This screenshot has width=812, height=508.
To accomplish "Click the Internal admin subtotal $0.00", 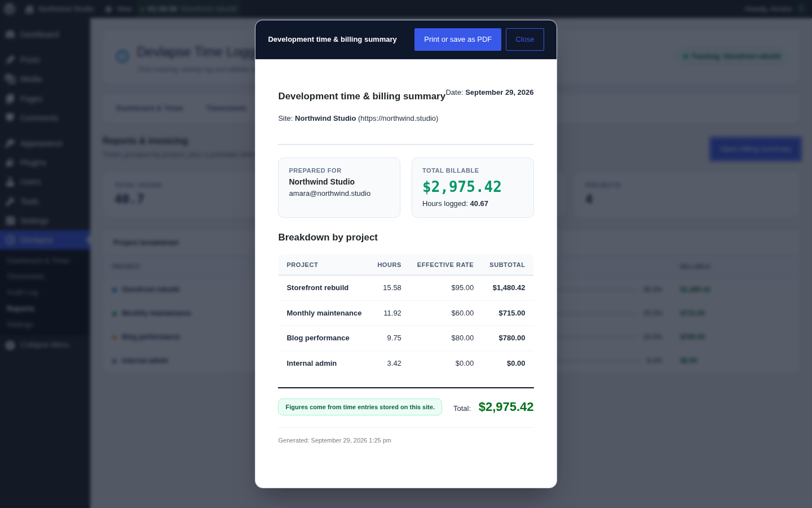I will coord(516,364).
